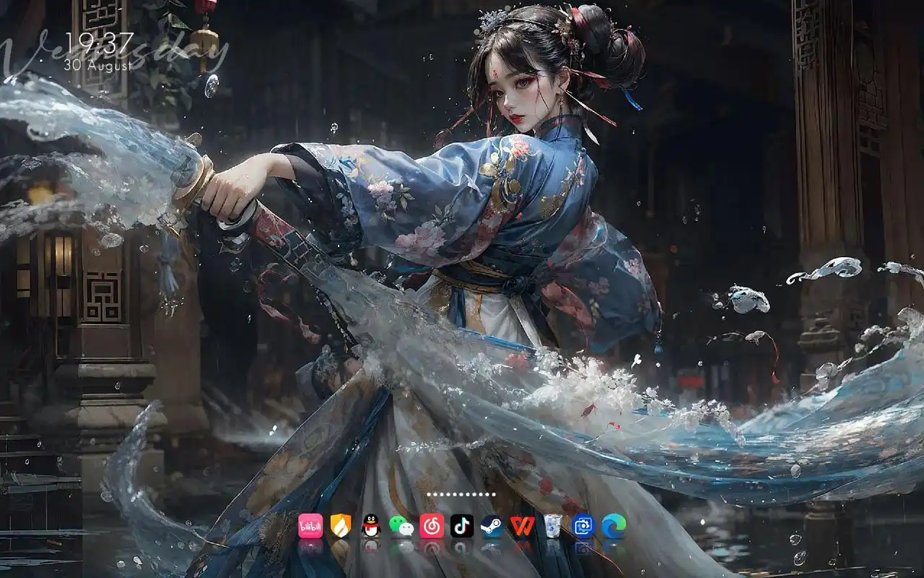Launch WPS Office
This screenshot has height=578, width=924.
520,527
